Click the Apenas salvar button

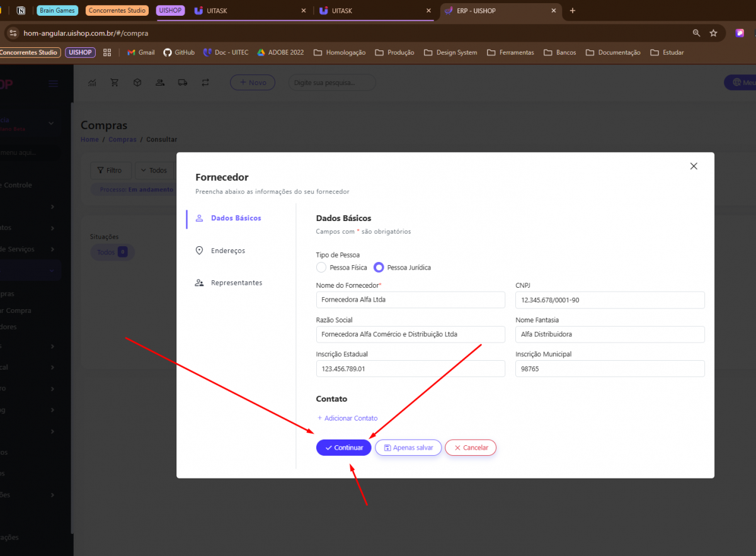[x=408, y=448]
